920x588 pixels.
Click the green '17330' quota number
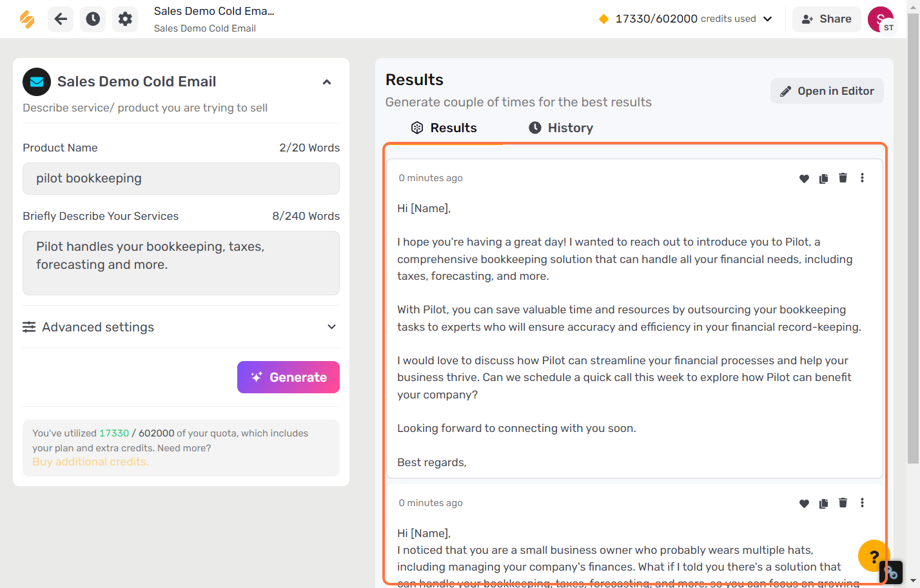point(114,433)
